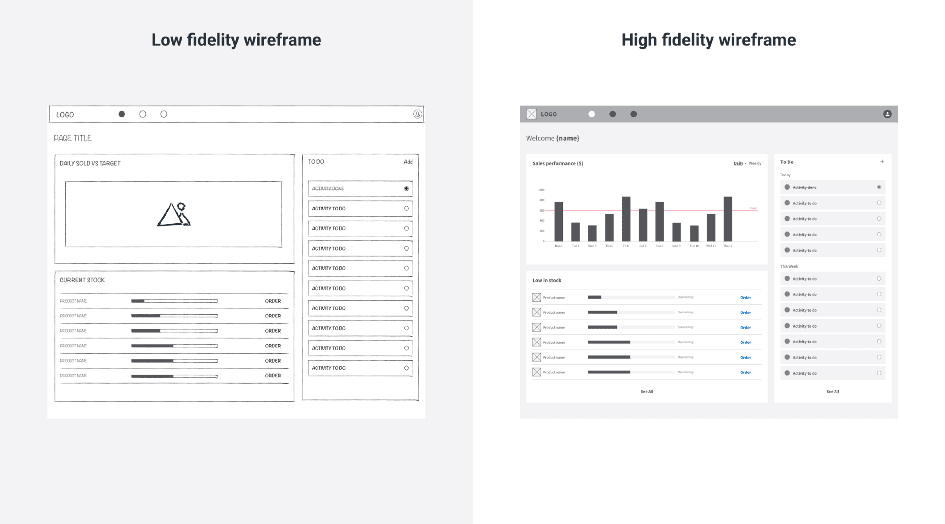Click the tallest last bar in the sales chart

point(727,219)
